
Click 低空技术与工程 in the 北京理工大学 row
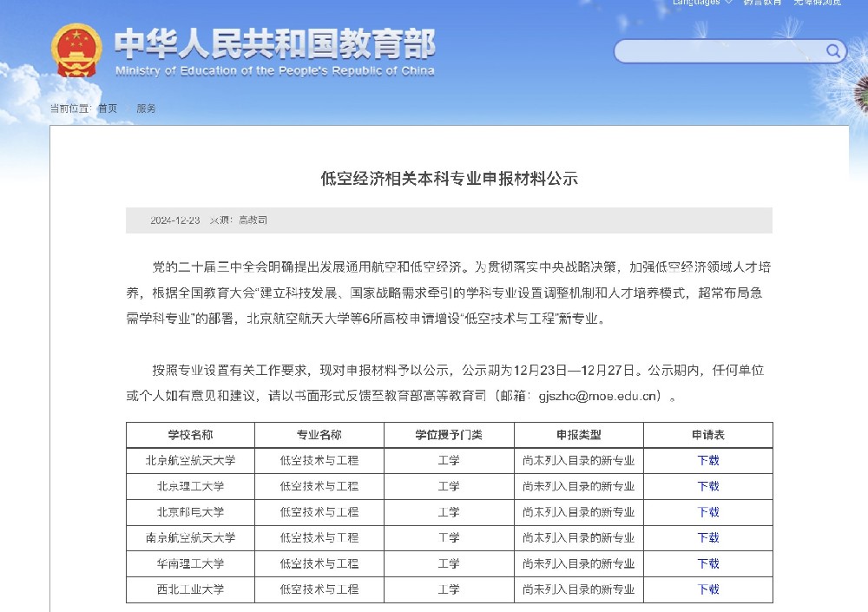pyautogui.click(x=319, y=486)
